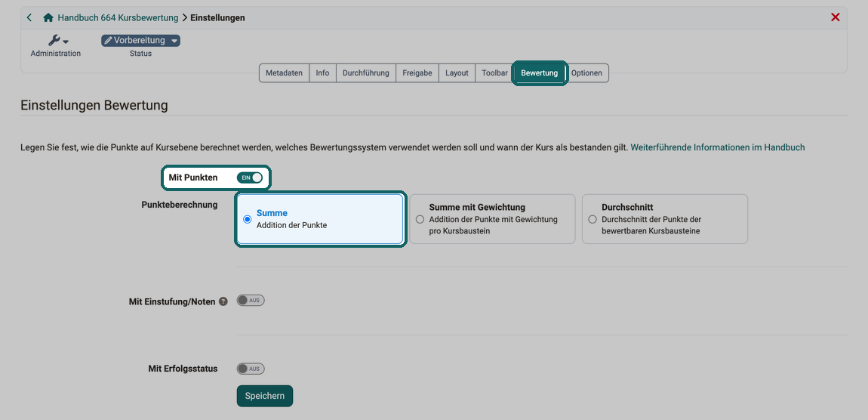Select the Summe radio option

coord(248,219)
